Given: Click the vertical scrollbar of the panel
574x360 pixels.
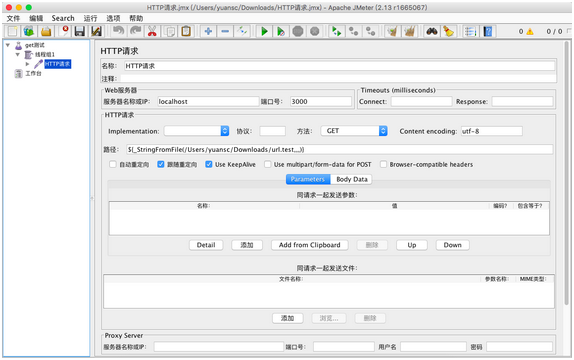Looking at the screenshot, I should pyautogui.click(x=566, y=172).
